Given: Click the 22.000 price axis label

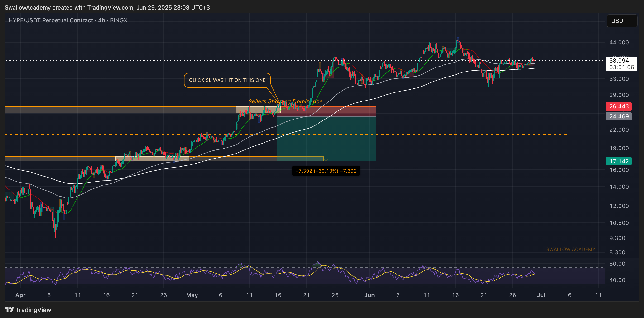Looking at the screenshot, I should 619,130.
